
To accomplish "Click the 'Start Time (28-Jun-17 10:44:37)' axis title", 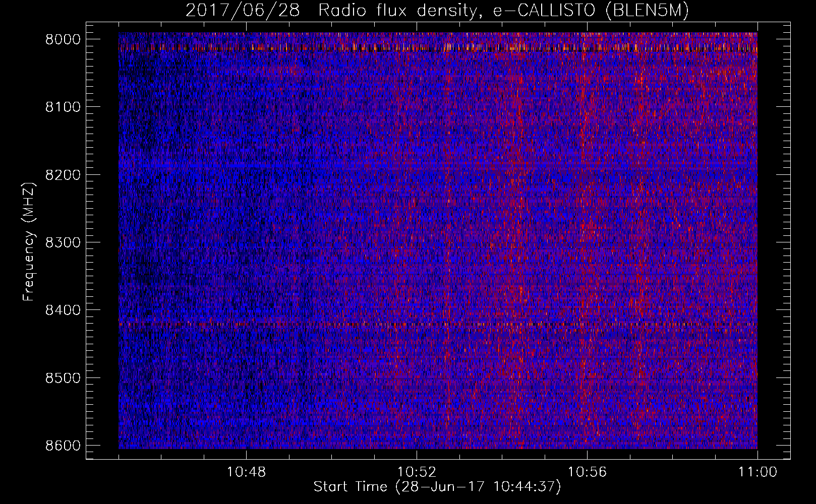I will tap(437, 487).
